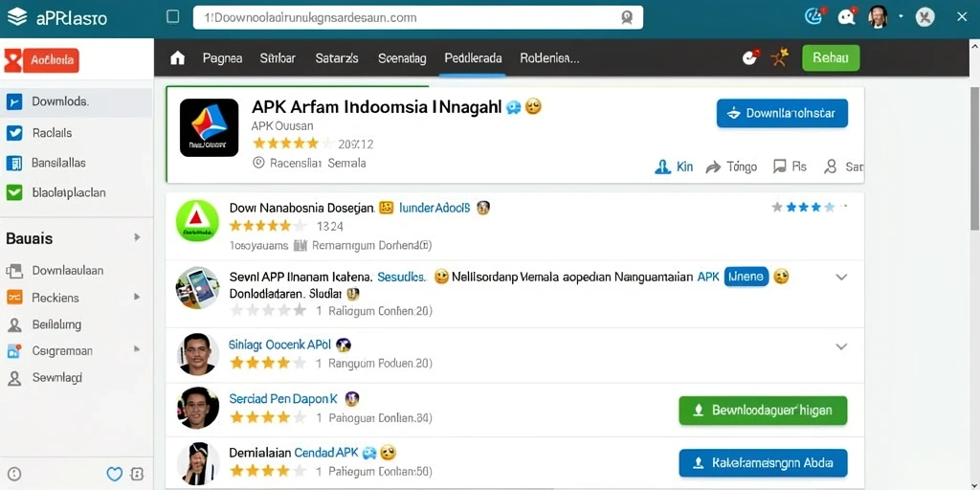Open the Pegnea tab

[x=222, y=58]
